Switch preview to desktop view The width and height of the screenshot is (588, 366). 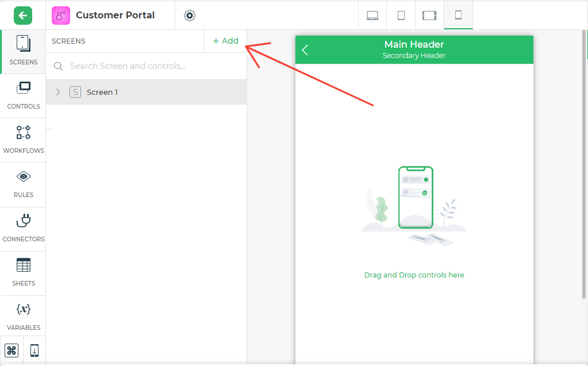point(372,16)
